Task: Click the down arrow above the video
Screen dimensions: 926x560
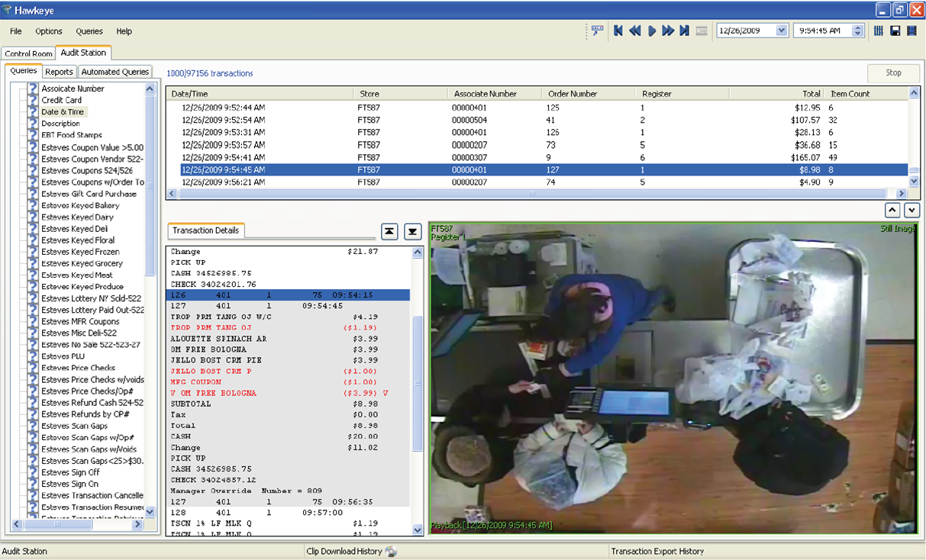Action: (911, 211)
